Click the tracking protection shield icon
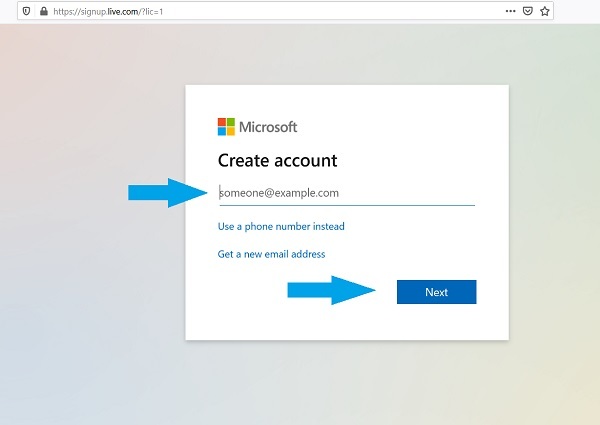The width and height of the screenshot is (600, 425). coord(26,11)
